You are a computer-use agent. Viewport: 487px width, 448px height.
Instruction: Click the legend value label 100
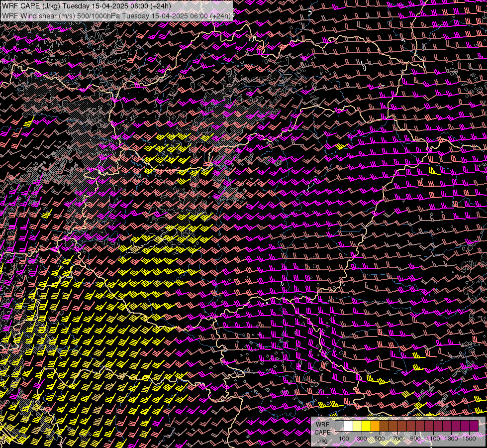344,439
